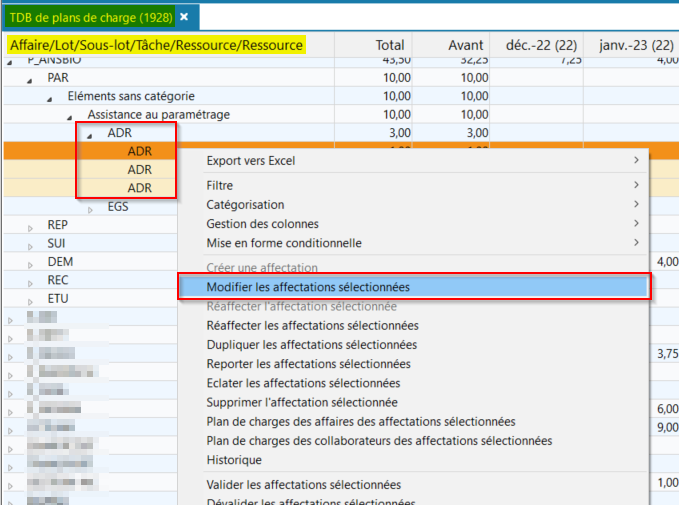Click the Total column header

pyautogui.click(x=390, y=45)
